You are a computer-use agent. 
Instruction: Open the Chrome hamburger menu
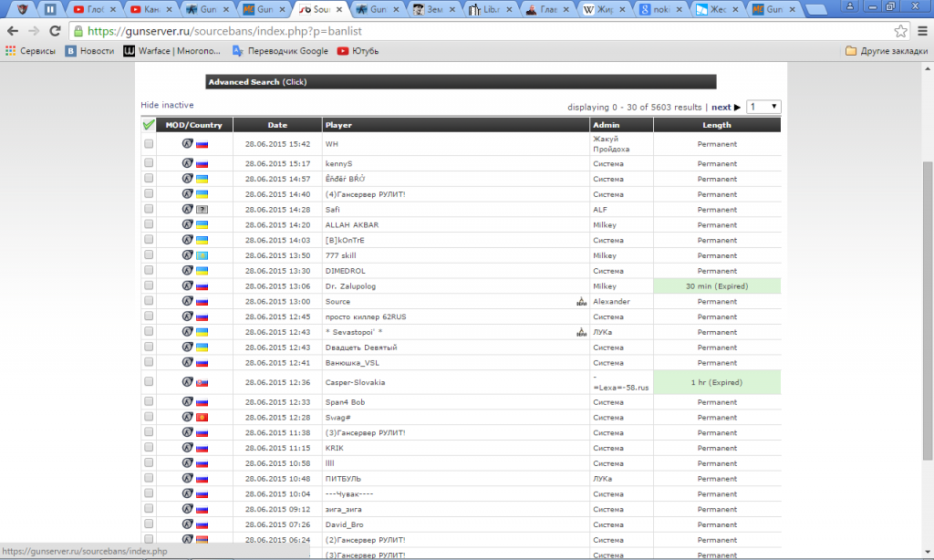pyautogui.click(x=920, y=31)
